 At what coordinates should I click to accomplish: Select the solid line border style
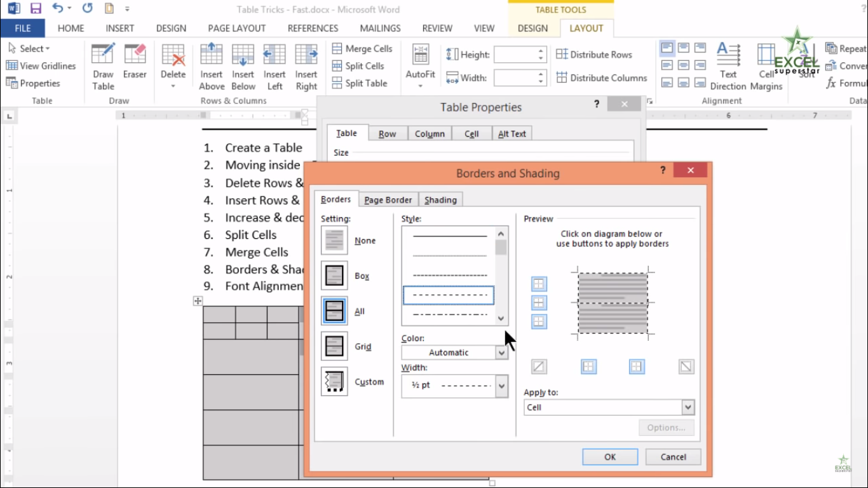point(449,236)
